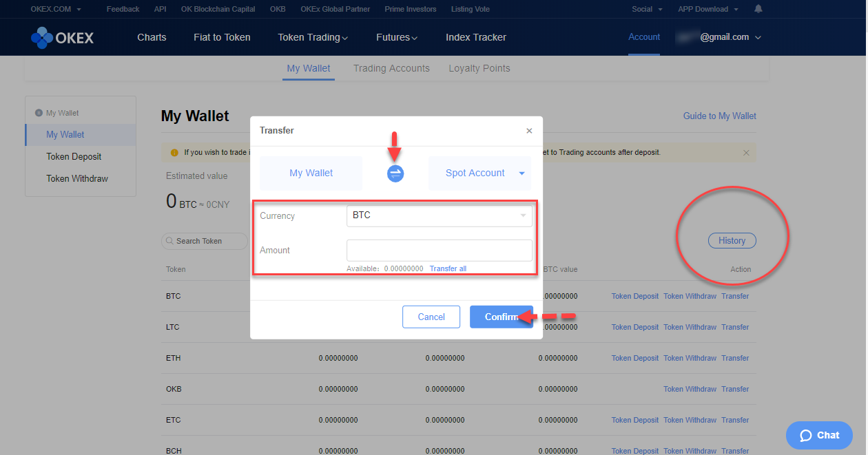The height and width of the screenshot is (455, 868).
Task: Open the Listing Vote link
Action: click(x=471, y=9)
